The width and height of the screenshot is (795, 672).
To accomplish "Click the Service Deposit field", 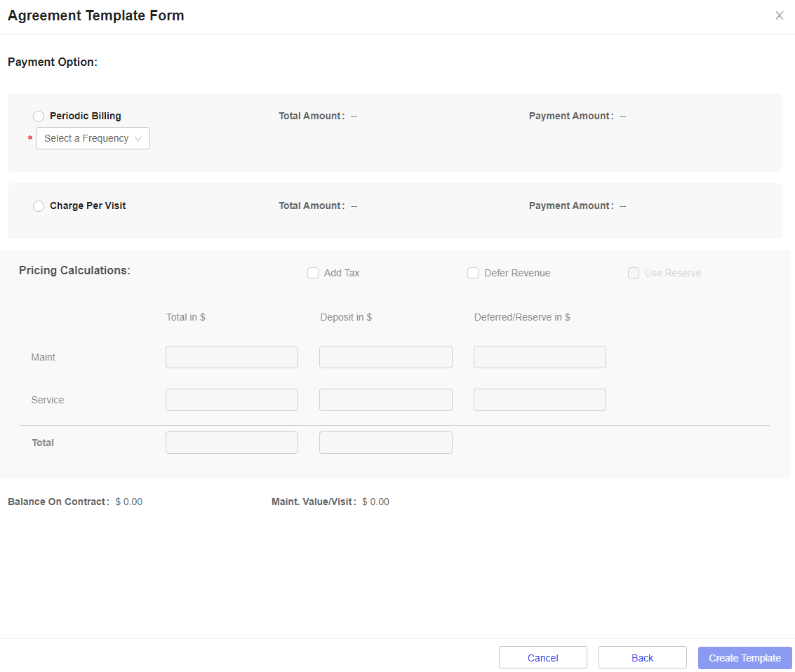I will coord(385,399).
